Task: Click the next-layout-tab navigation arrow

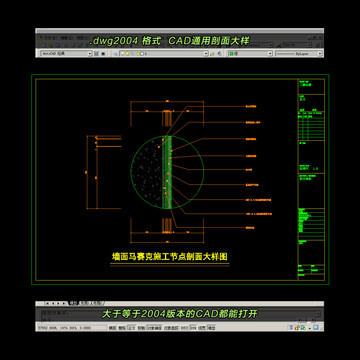Action: 58,303
